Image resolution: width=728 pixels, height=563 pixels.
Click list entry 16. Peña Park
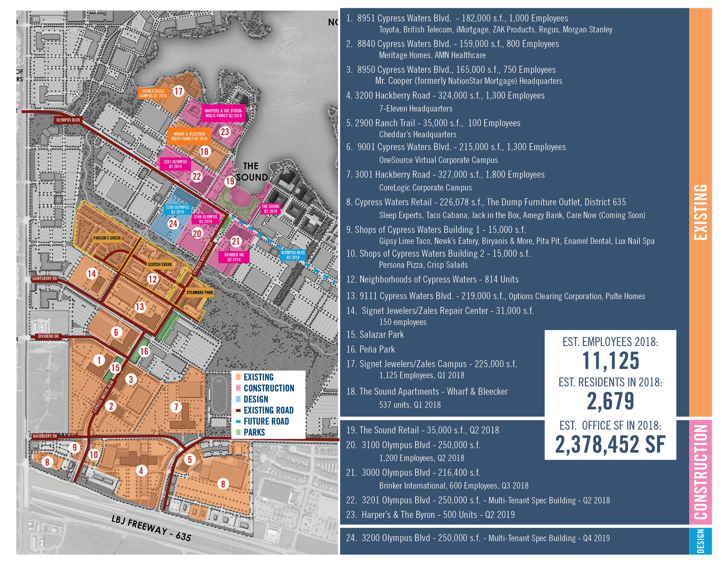point(370,349)
